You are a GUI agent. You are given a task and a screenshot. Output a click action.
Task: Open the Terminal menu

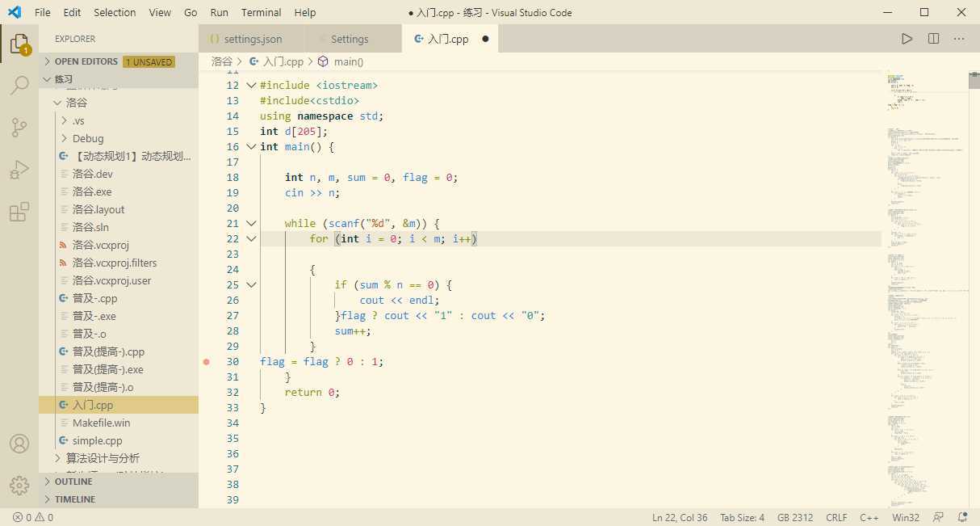(262, 12)
